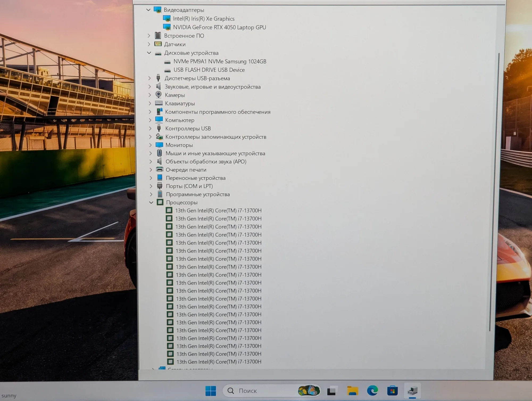This screenshot has width=532, height=401.
Task: Click the NVIDIA GeForce RTX 4050 adapter icon
Action: [x=167, y=27]
